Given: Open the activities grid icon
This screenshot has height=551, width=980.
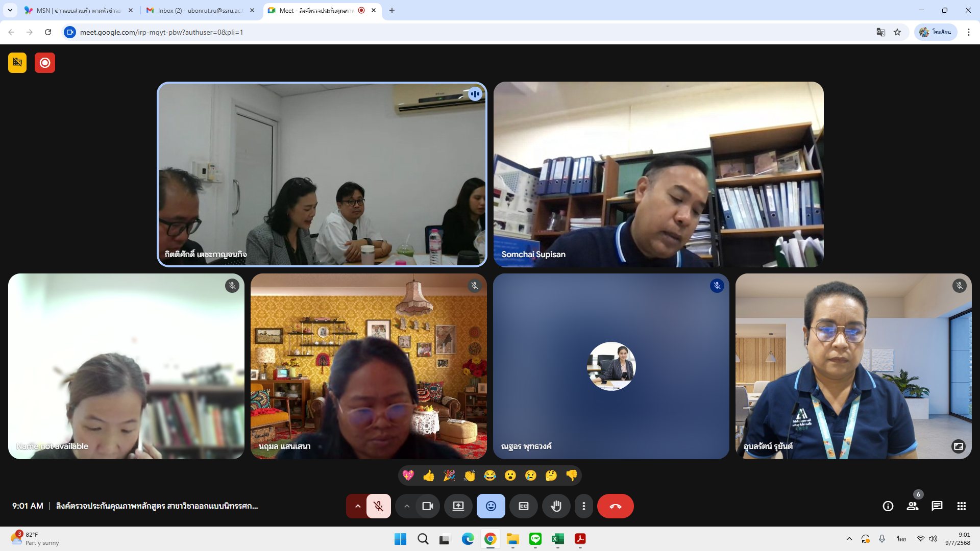Looking at the screenshot, I should click(961, 506).
